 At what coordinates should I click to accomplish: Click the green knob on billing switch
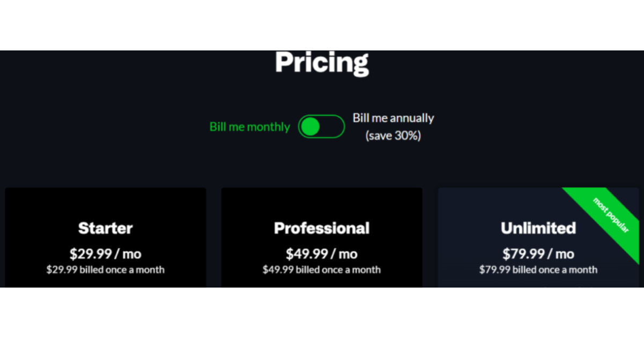(x=310, y=127)
